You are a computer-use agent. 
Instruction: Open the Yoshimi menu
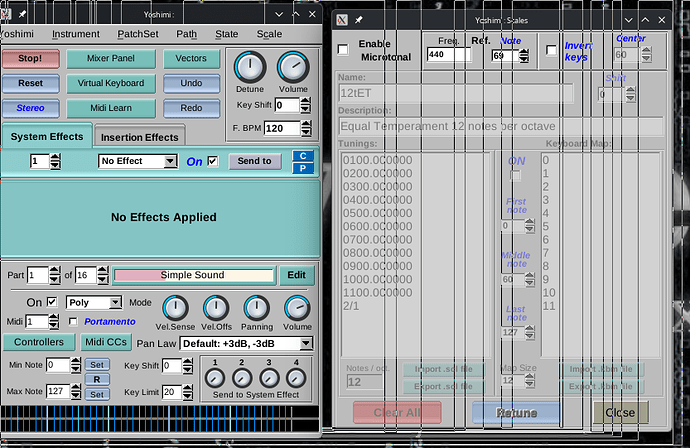[x=17, y=34]
